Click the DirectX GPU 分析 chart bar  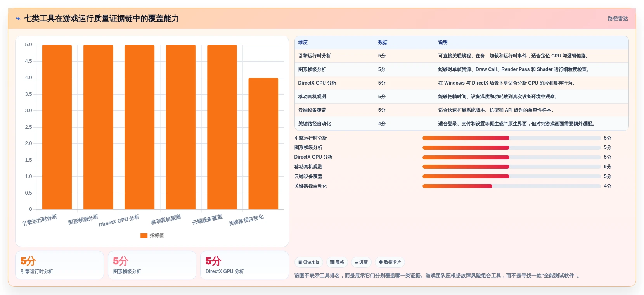click(x=140, y=127)
